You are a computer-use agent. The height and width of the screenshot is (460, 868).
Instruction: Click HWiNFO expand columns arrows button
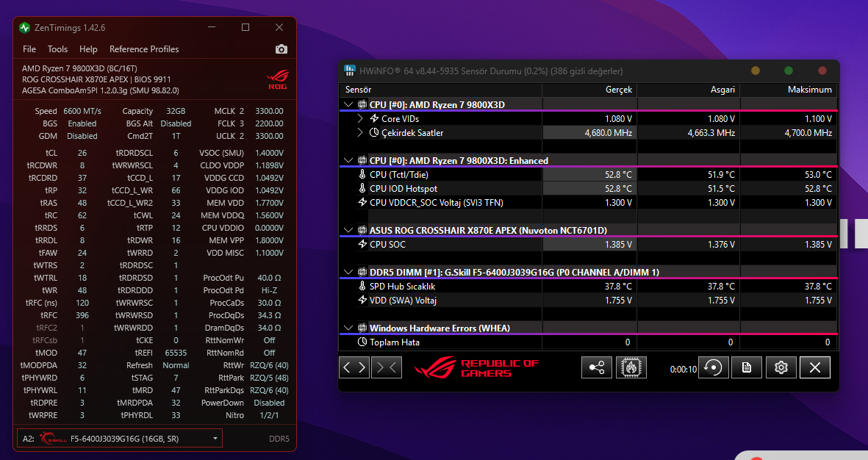(354, 367)
